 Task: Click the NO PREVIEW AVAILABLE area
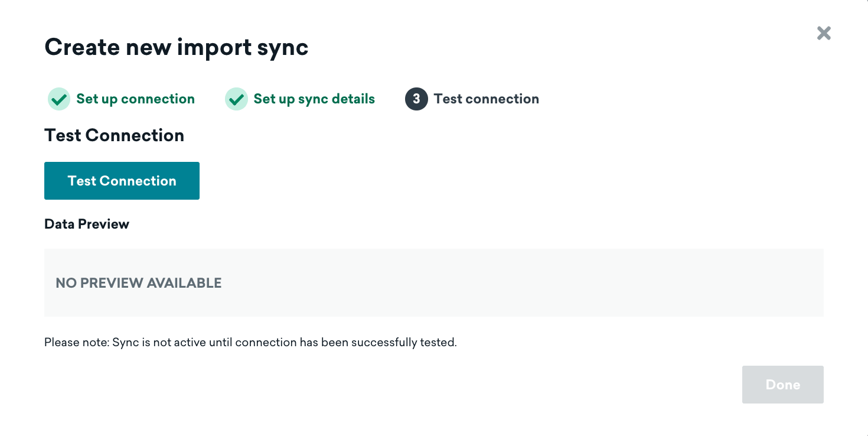138,283
